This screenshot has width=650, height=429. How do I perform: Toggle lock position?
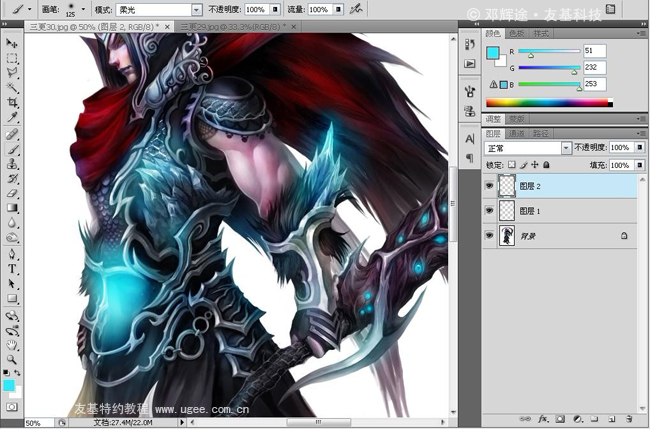[x=535, y=165]
